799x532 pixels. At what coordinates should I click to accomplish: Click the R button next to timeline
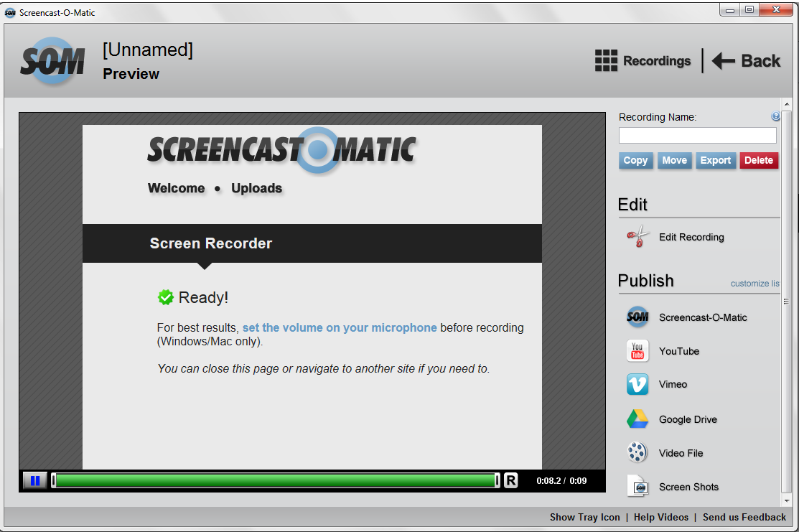(x=510, y=480)
